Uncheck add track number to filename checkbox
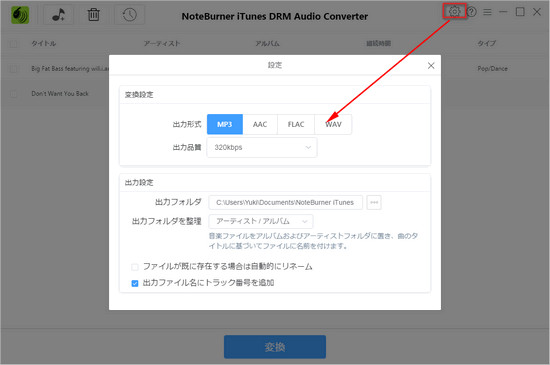Image resolution: width=550 pixels, height=365 pixels. point(135,283)
